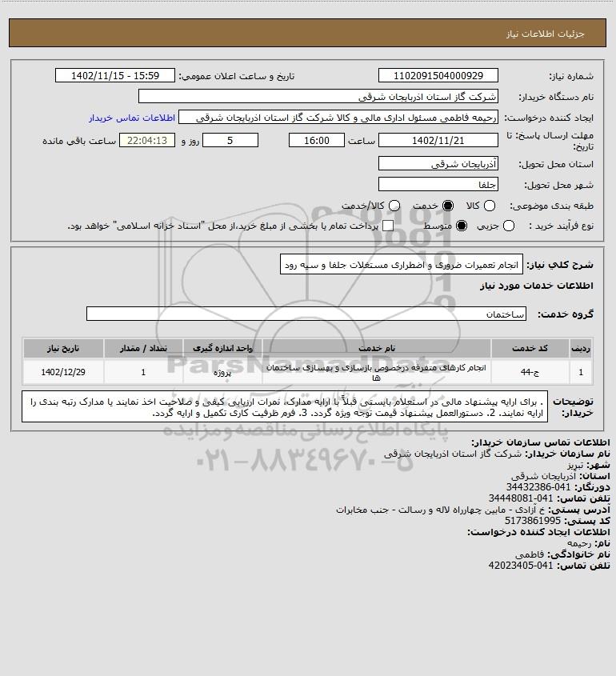Click the general need description field
Image resolution: width=616 pixels, height=676 pixels.
point(402,265)
